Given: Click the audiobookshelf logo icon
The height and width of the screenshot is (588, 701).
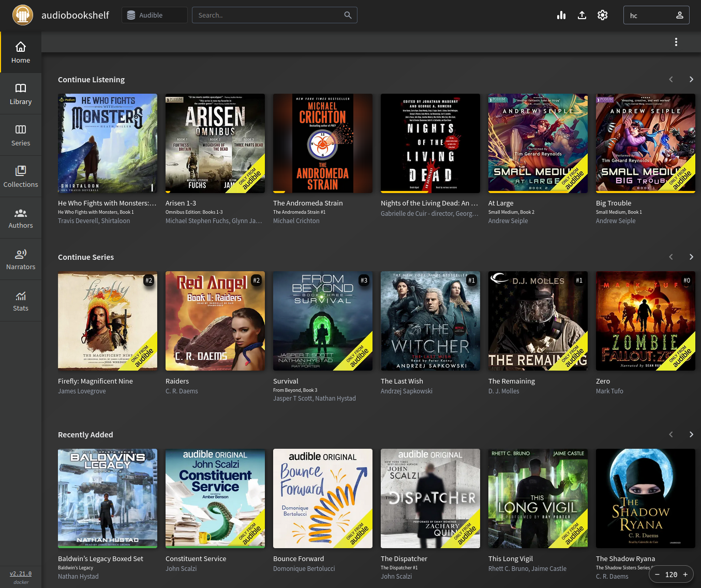Looking at the screenshot, I should [23, 15].
